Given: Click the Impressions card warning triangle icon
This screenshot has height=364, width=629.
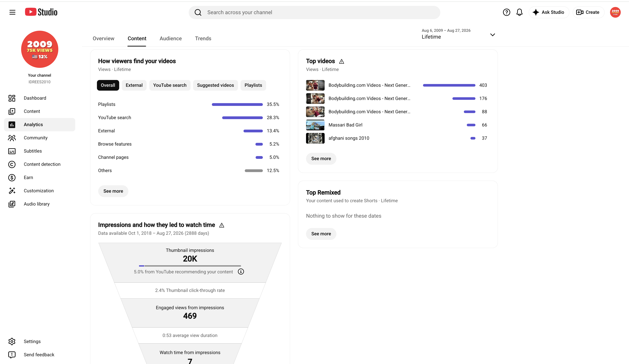Looking at the screenshot, I should click(222, 225).
